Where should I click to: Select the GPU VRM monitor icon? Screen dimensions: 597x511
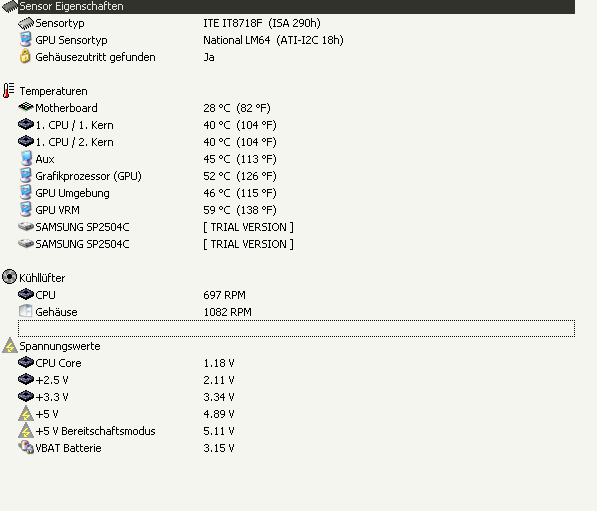pyautogui.click(x=26, y=209)
